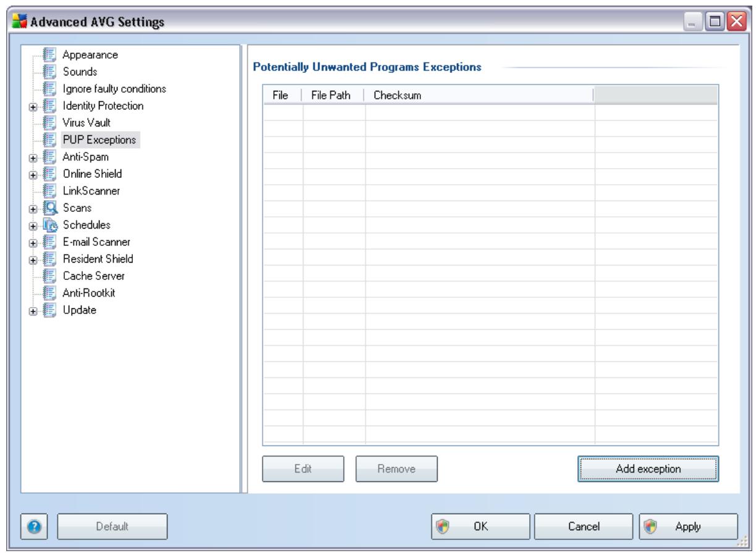The image size is (756, 553).
Task: Click the Add exception button
Action: pyautogui.click(x=648, y=469)
